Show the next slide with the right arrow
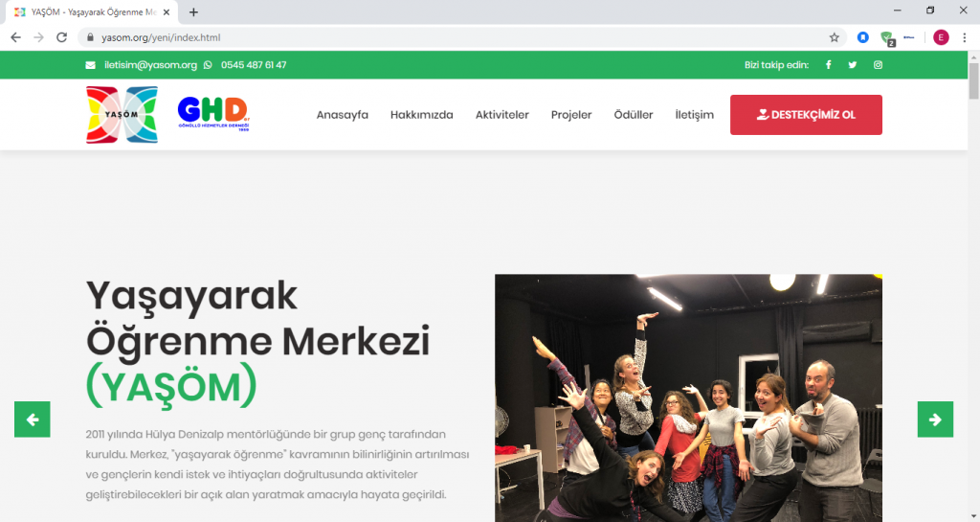 (935, 420)
